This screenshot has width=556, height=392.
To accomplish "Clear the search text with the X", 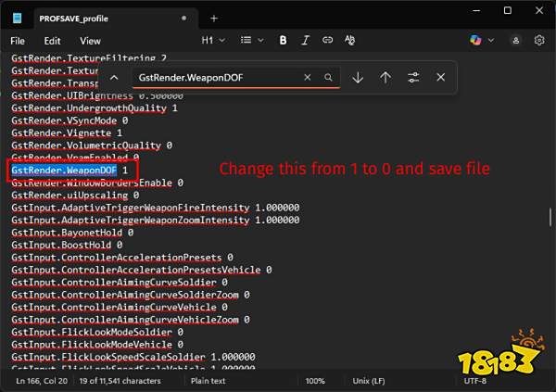I will 308,78.
